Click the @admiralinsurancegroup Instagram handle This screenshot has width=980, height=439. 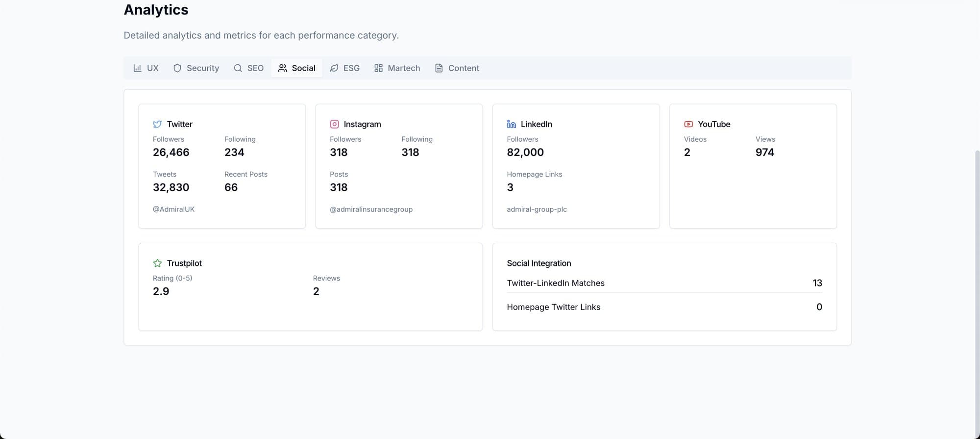click(x=371, y=209)
